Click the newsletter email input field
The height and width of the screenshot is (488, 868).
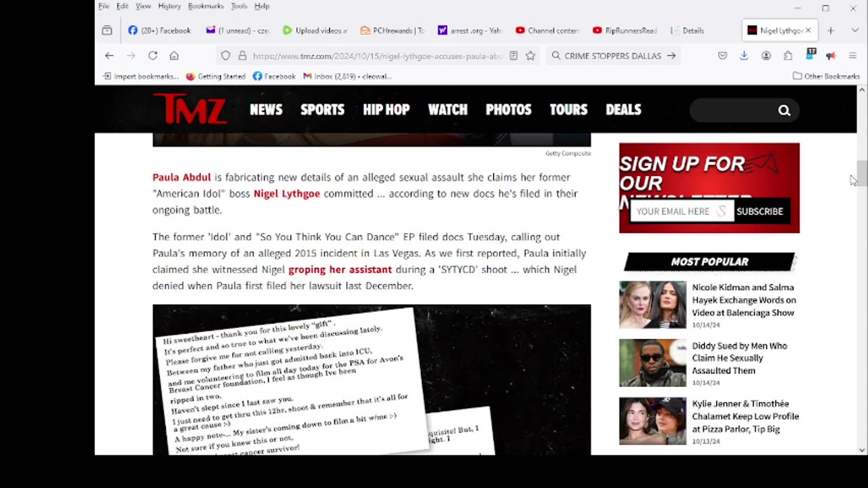pos(682,211)
